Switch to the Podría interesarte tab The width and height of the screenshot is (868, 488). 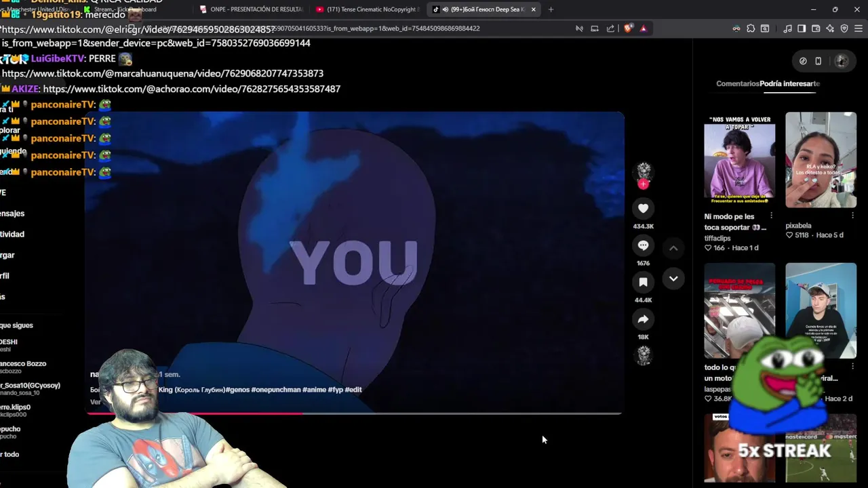[x=790, y=83]
